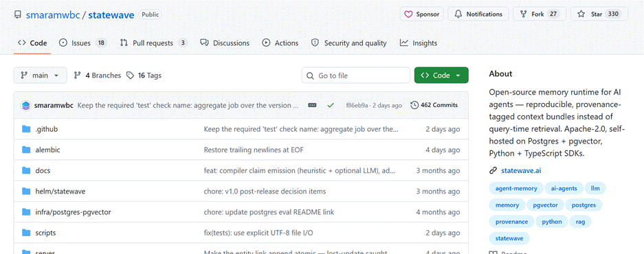The height and width of the screenshot is (254, 644).
Task: Open the statewave.ai website link
Action: [x=521, y=170]
